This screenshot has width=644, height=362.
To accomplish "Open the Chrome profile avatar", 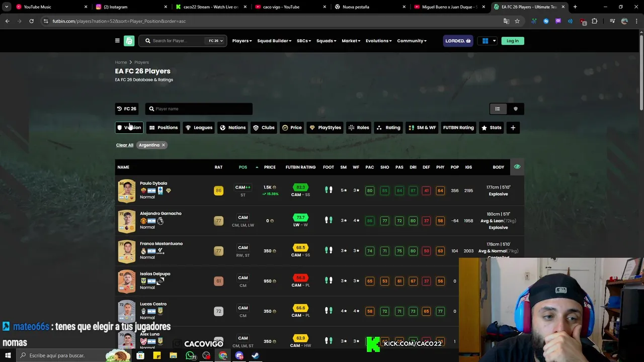I will pyautogui.click(x=624, y=21).
